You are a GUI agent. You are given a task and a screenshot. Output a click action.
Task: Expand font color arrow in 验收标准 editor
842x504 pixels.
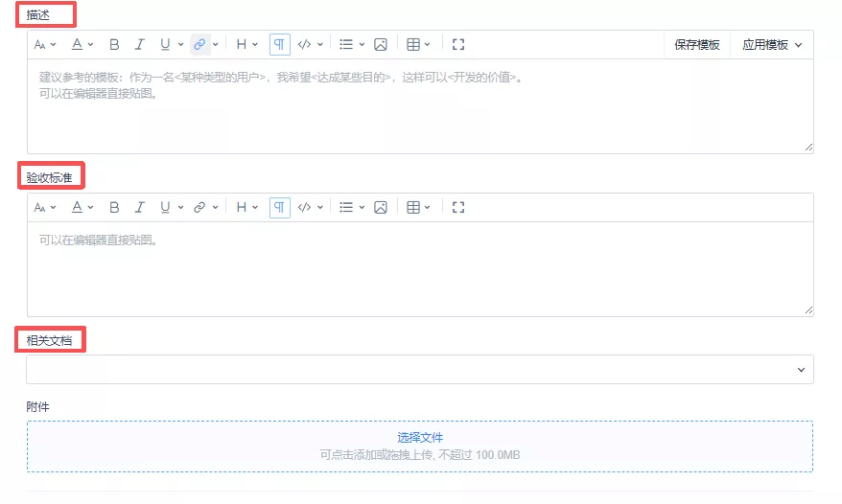[90, 207]
